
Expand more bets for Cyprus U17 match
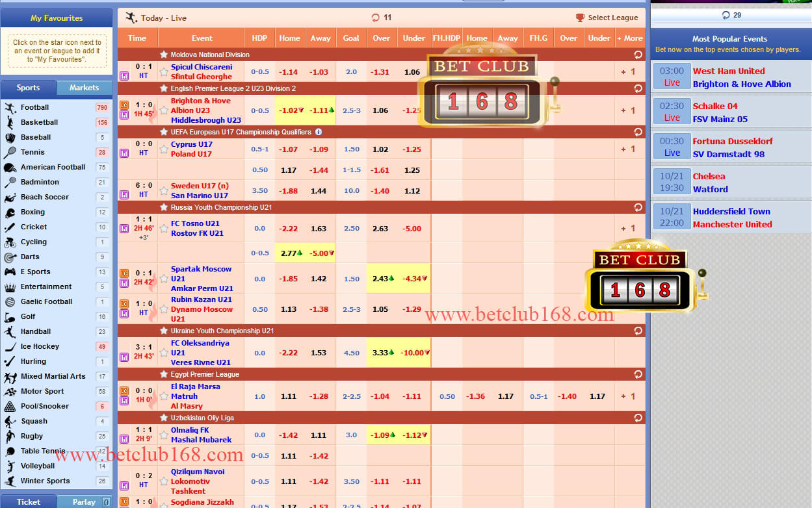click(628, 149)
